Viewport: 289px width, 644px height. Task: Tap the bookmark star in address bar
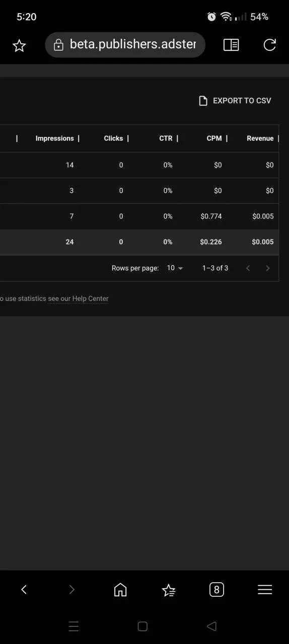point(19,46)
